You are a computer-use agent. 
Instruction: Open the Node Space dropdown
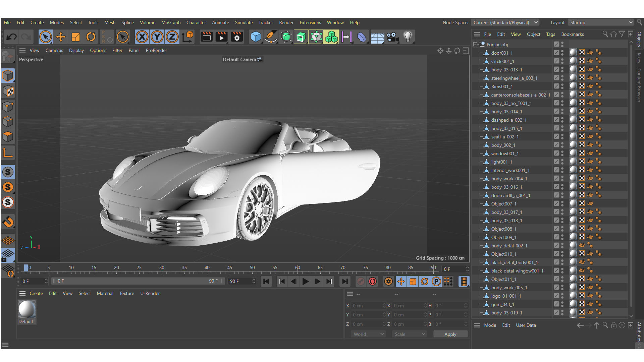[505, 22]
